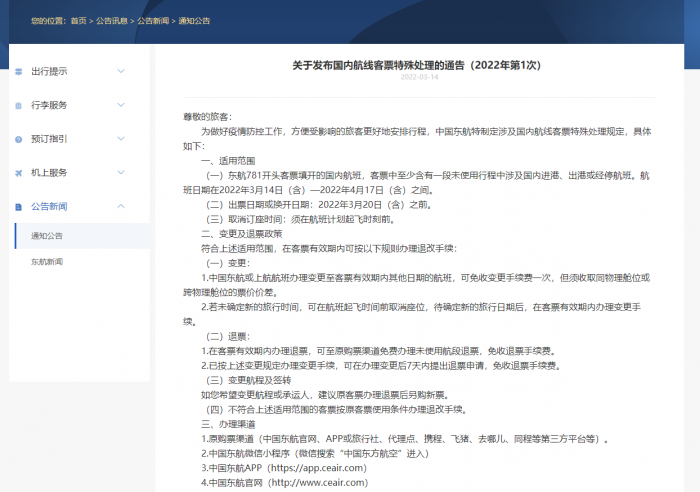Click the 出行提示 sidebar icon
This screenshot has height=492, width=700.
18,71
